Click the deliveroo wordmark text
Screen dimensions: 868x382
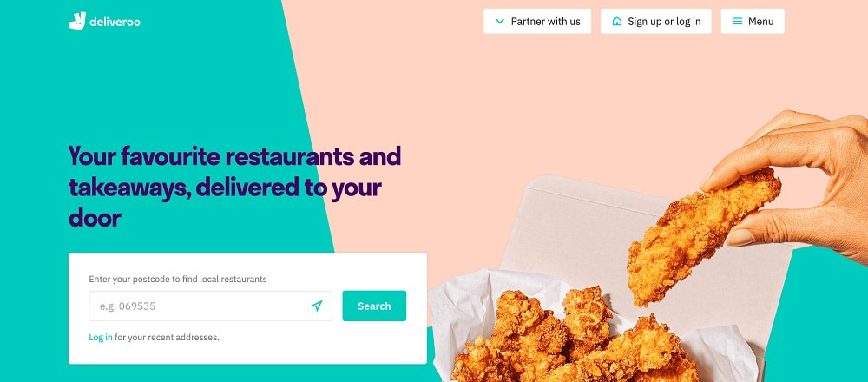click(115, 23)
